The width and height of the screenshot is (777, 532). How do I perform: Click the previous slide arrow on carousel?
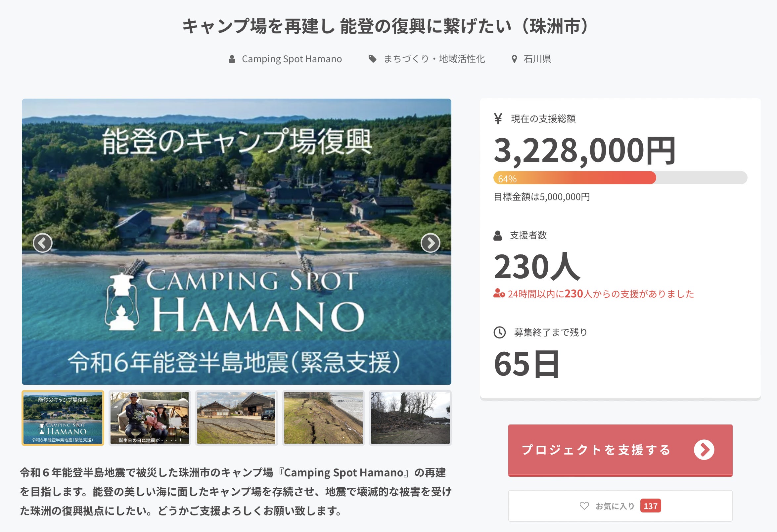(43, 243)
